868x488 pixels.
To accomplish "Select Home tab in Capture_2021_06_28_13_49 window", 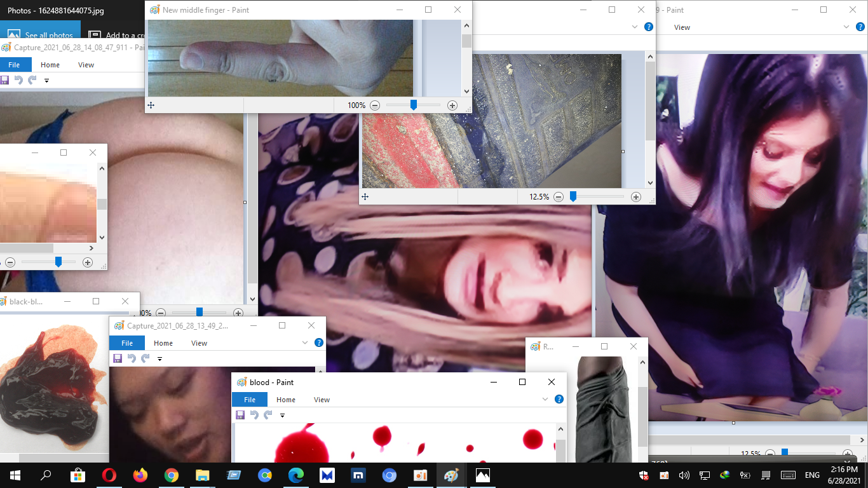I will [x=163, y=343].
